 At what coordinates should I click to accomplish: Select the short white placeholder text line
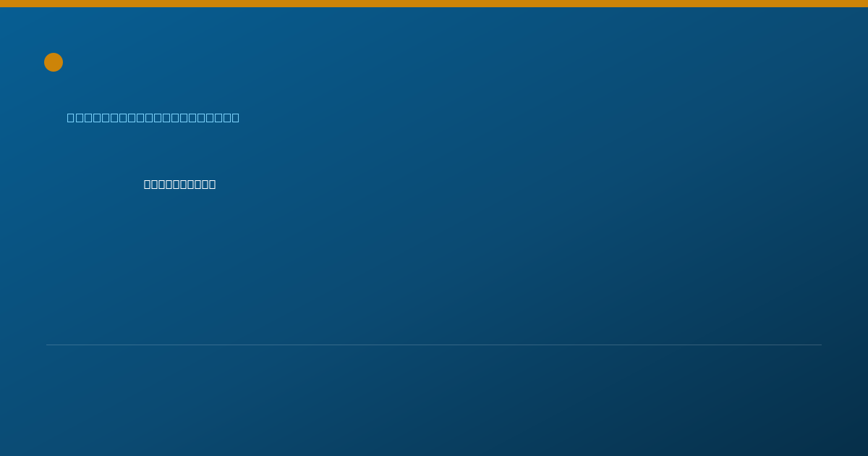pos(180,184)
